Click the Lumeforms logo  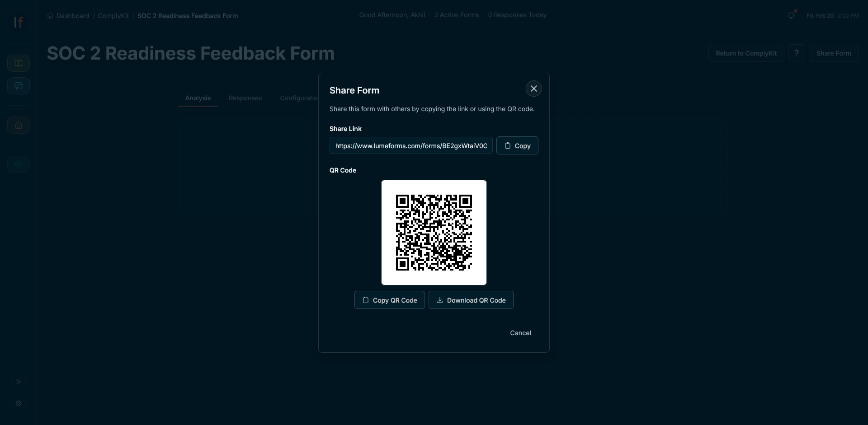pyautogui.click(x=18, y=22)
